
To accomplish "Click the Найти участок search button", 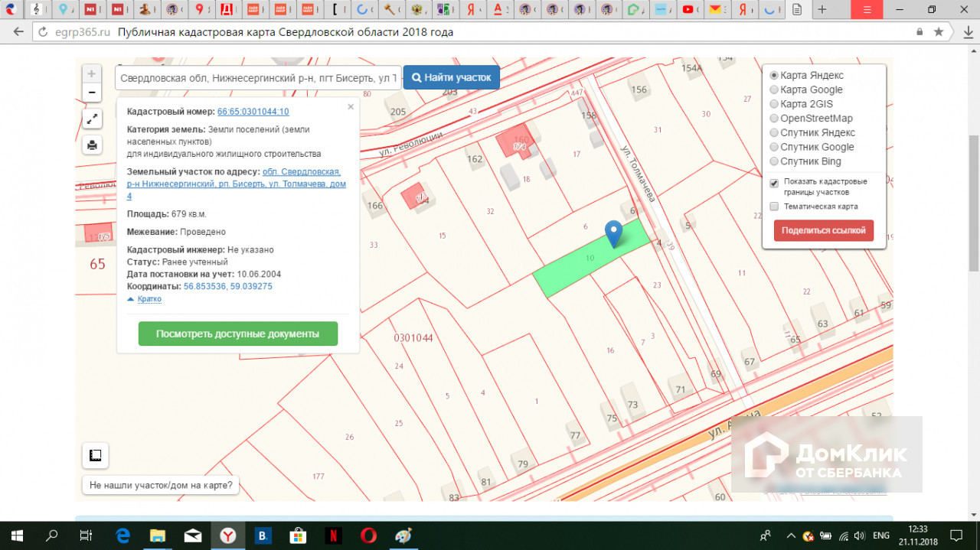I will click(x=451, y=77).
